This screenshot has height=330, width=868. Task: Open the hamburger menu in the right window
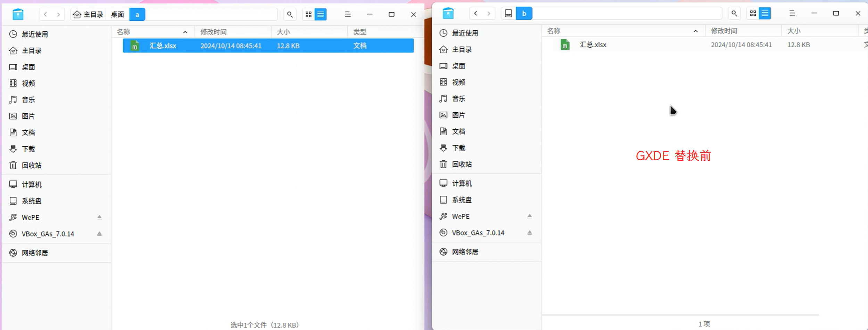[792, 13]
